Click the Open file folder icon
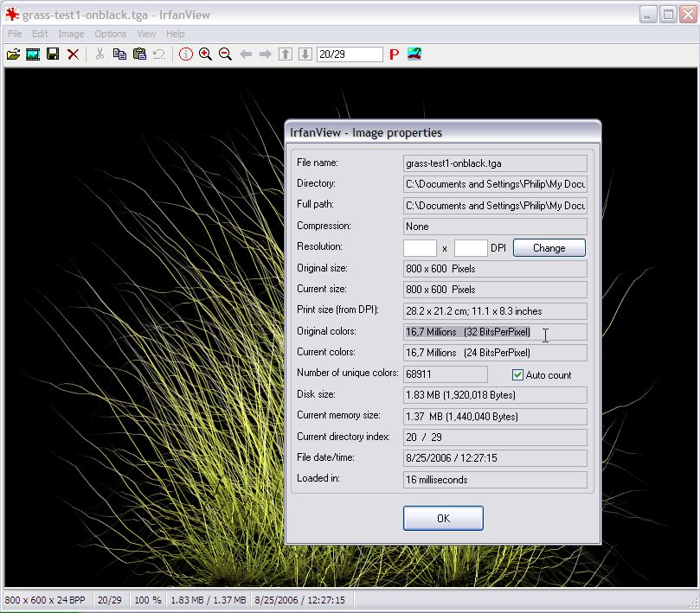The image size is (700, 613). (13, 54)
